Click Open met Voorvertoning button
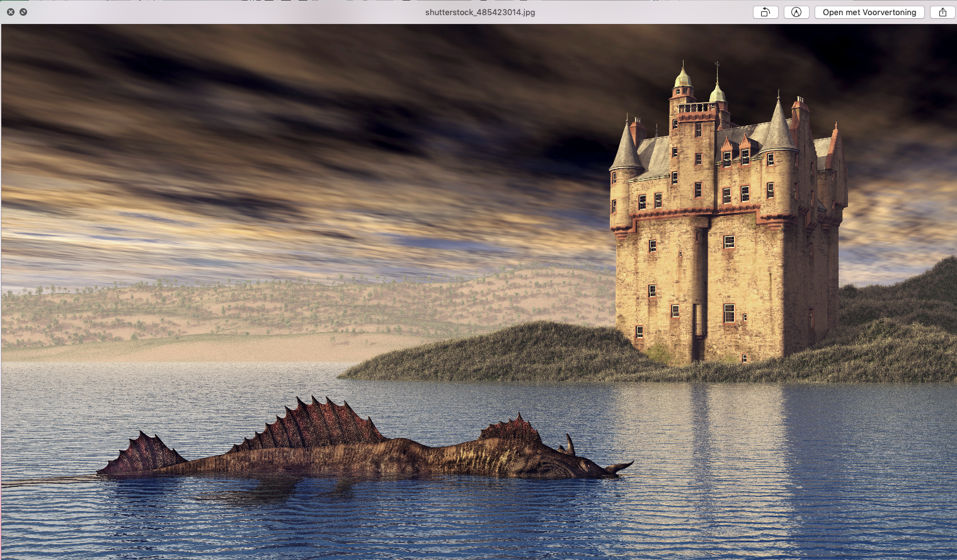 (x=869, y=12)
